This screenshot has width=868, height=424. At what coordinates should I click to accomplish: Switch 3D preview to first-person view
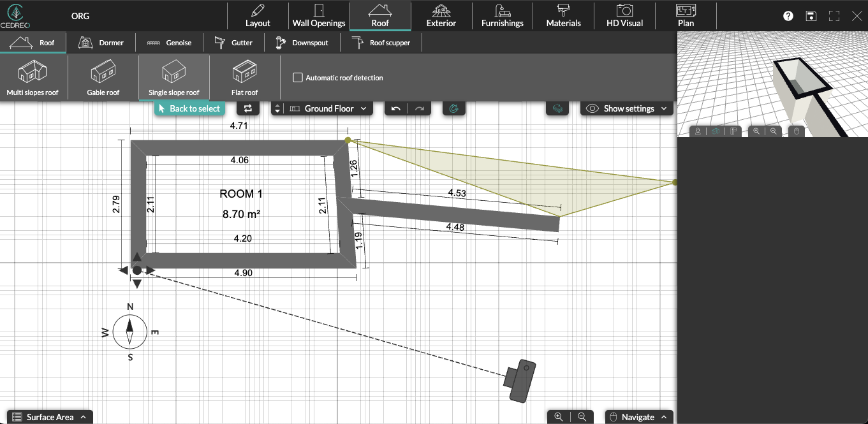click(698, 131)
